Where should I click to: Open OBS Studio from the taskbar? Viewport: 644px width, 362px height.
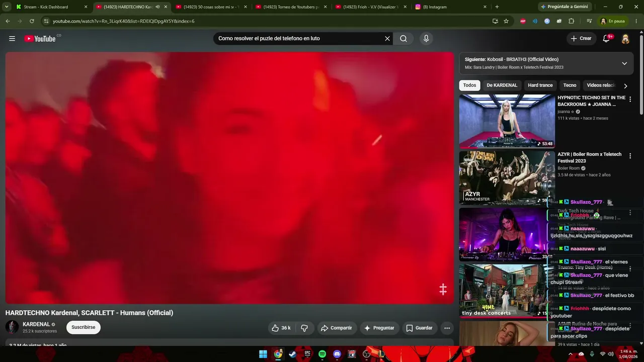[366, 354]
